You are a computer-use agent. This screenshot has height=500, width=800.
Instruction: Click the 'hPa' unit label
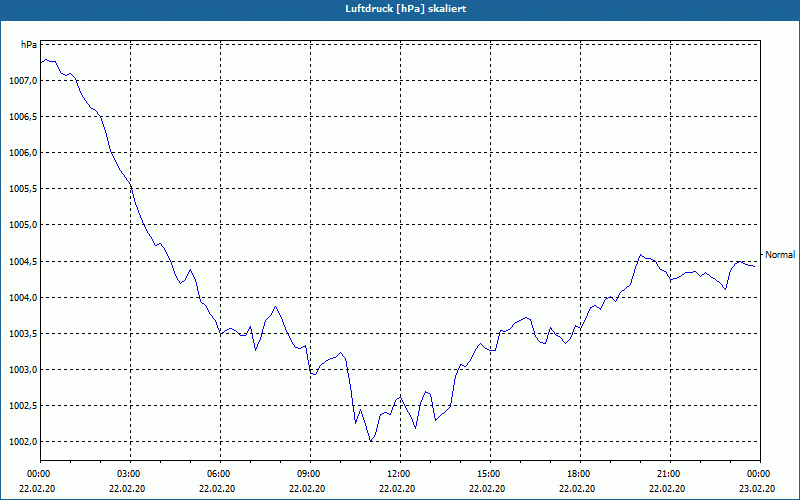tap(29, 45)
